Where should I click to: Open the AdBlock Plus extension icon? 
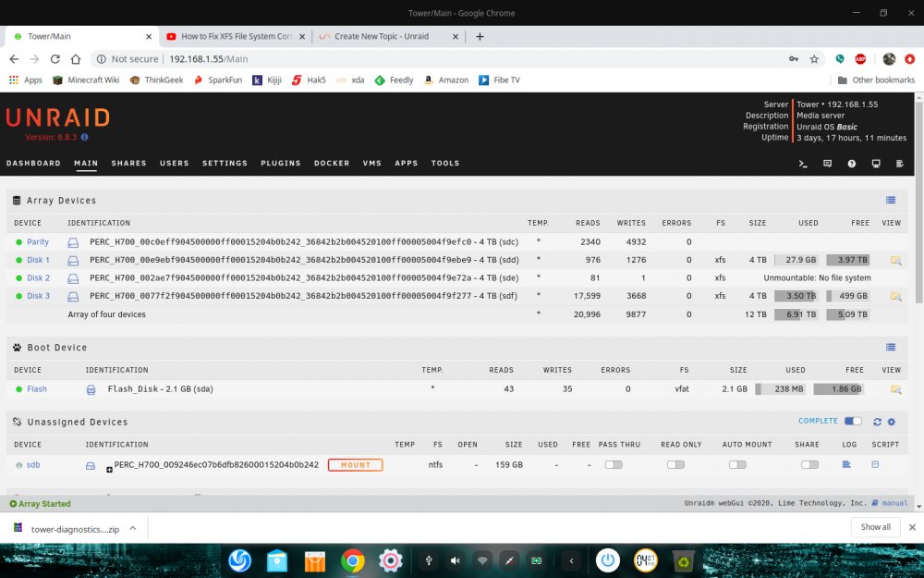pyautogui.click(x=860, y=59)
